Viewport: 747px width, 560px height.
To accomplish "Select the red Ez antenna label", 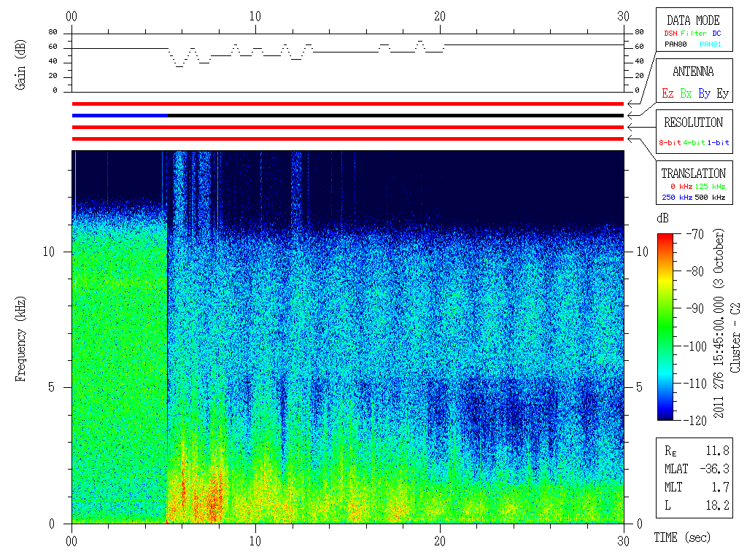I will point(667,93).
